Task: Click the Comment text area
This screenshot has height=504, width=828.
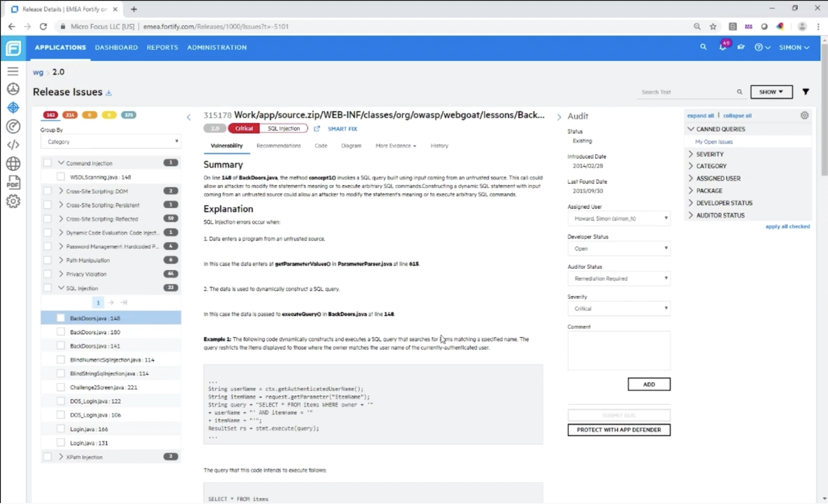Action: pos(619,350)
